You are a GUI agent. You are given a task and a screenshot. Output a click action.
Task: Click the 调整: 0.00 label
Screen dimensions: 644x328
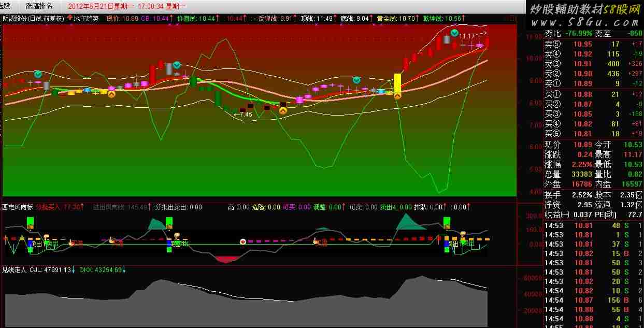pos(327,207)
